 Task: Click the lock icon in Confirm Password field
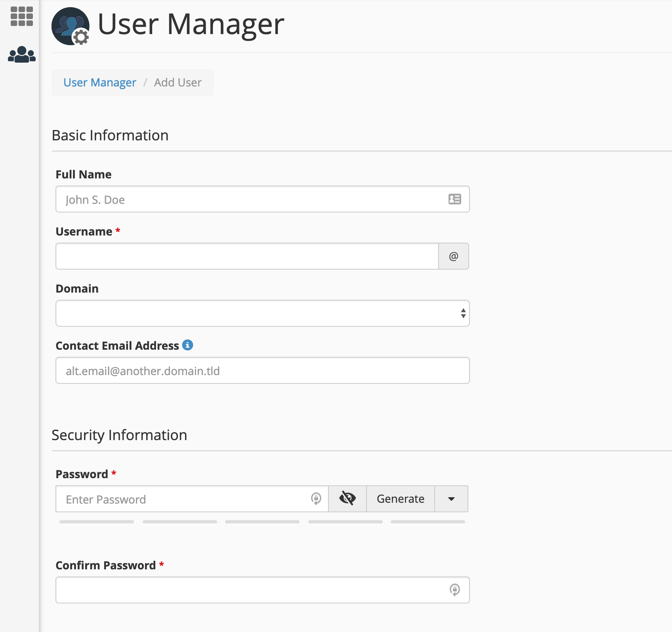tap(454, 590)
